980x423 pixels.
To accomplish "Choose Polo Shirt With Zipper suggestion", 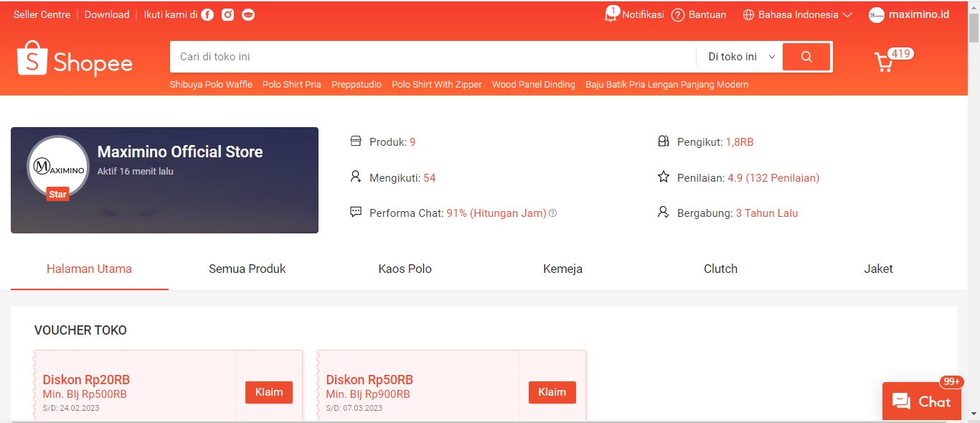I will pos(437,85).
